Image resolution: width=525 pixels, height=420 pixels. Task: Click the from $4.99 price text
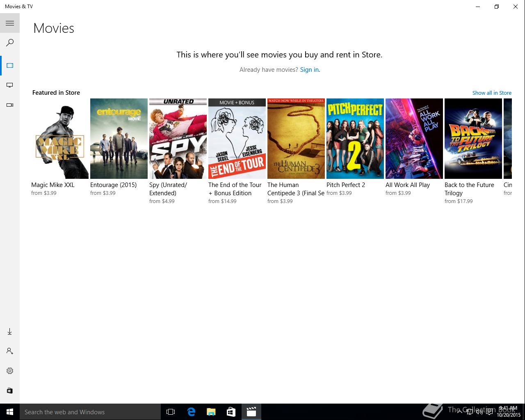(162, 201)
